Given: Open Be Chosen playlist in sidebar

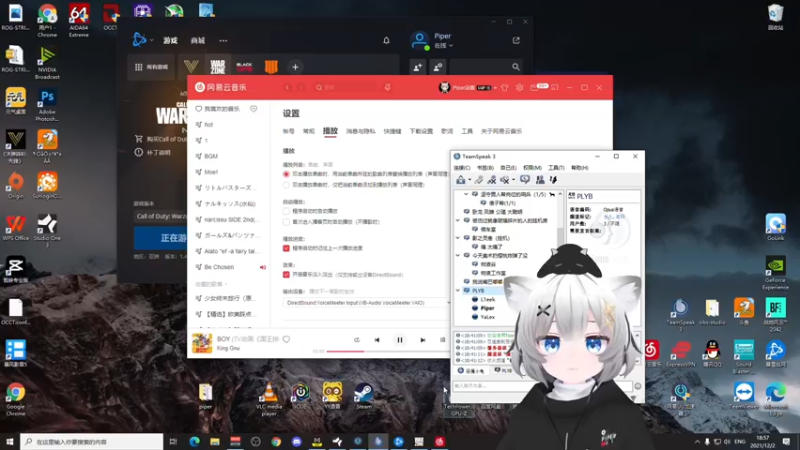Looking at the screenshot, I should click(x=219, y=267).
